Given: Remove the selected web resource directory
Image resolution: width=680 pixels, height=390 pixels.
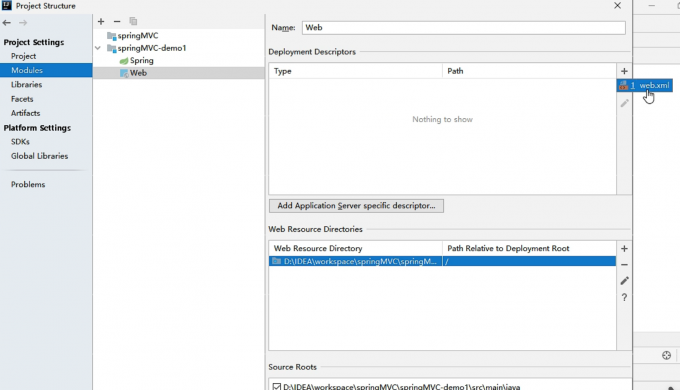Looking at the screenshot, I should (624, 265).
